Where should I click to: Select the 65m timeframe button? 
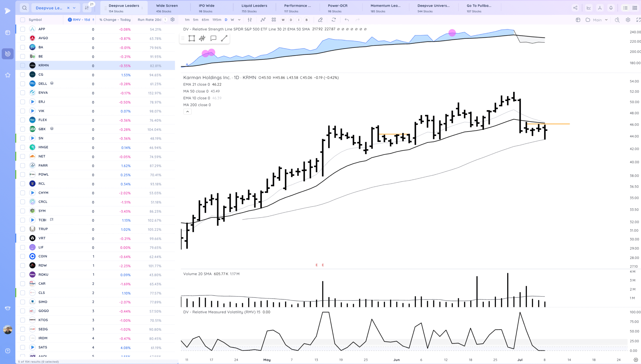pyautogui.click(x=205, y=20)
